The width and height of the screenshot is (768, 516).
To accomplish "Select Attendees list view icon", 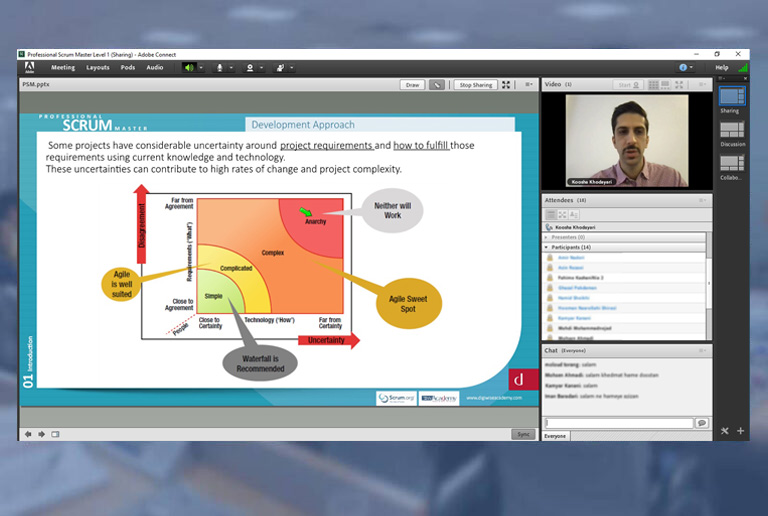I will [x=551, y=214].
